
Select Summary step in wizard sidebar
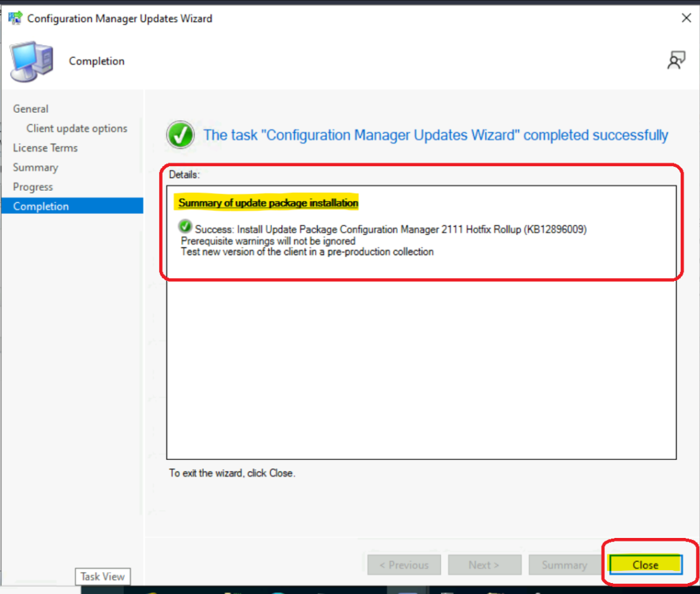[x=36, y=167]
